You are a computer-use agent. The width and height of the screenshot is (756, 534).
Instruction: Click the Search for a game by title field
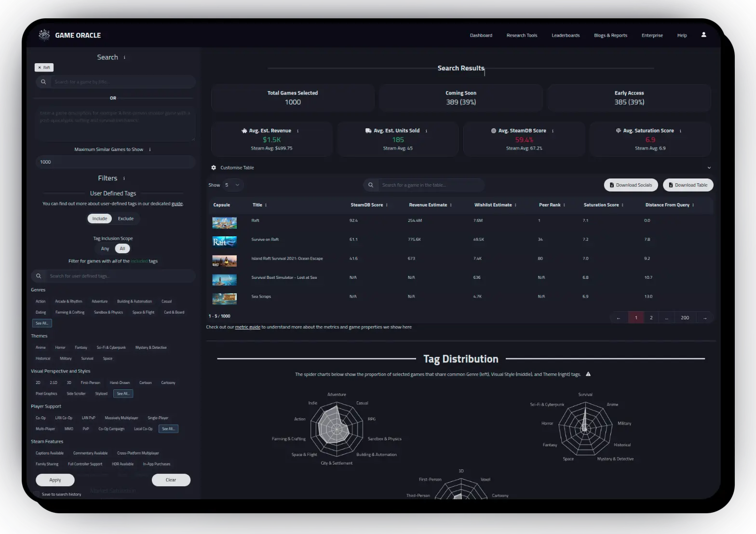tap(116, 82)
